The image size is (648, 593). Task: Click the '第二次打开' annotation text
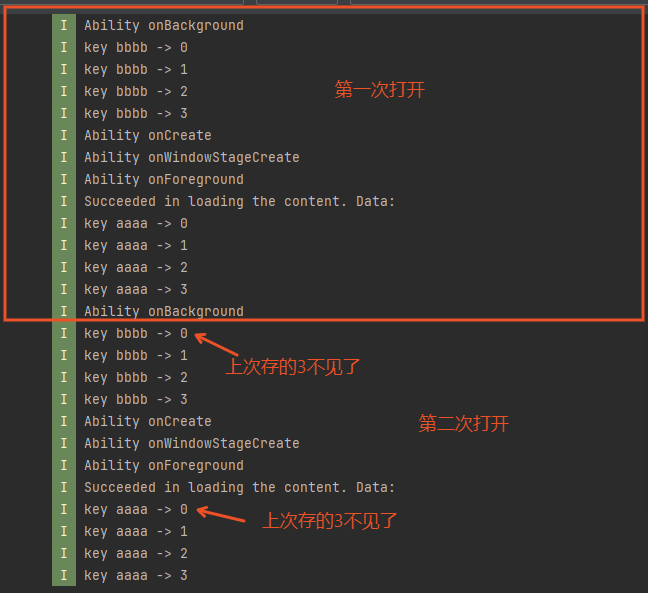(463, 424)
